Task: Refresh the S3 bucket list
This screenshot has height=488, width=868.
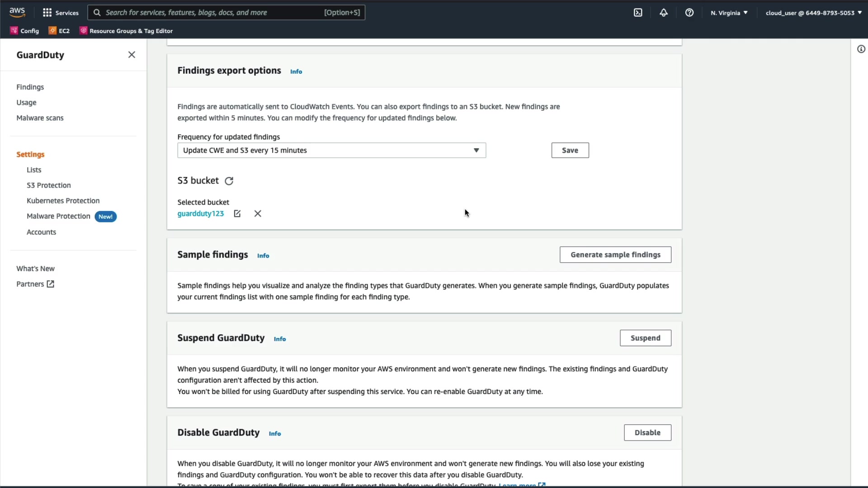Action: click(x=229, y=181)
